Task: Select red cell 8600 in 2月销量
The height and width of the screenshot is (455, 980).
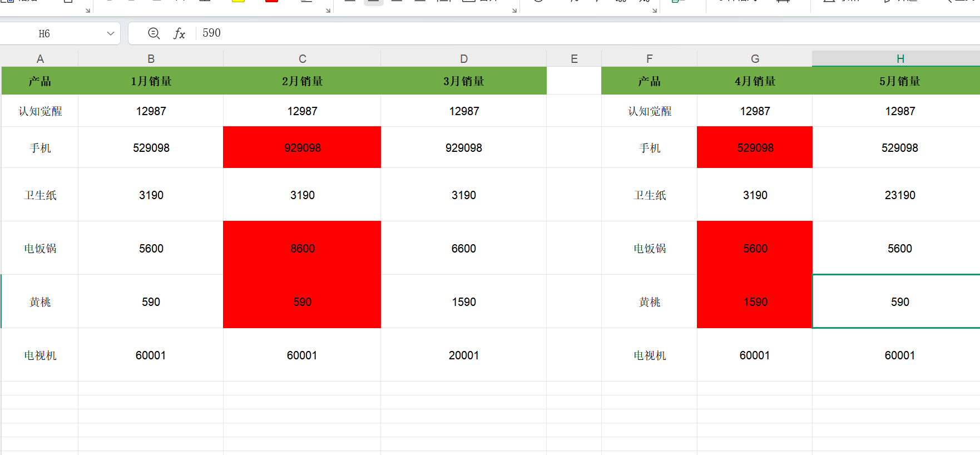Action: 302,248
